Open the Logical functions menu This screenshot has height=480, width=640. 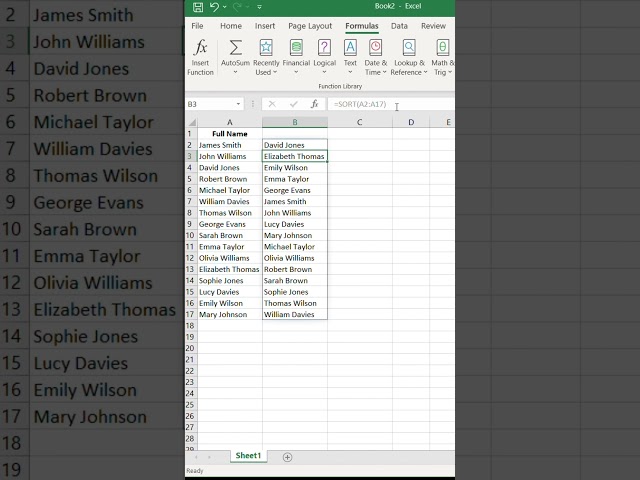coord(324,57)
